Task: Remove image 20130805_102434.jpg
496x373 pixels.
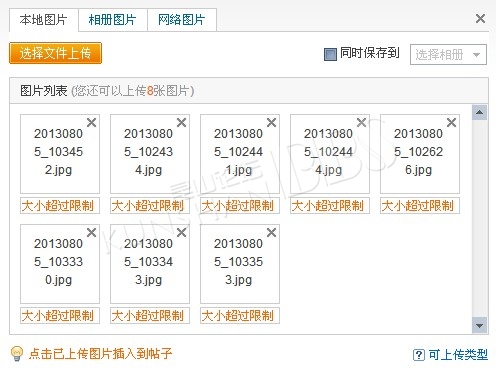Action: pos(181,122)
